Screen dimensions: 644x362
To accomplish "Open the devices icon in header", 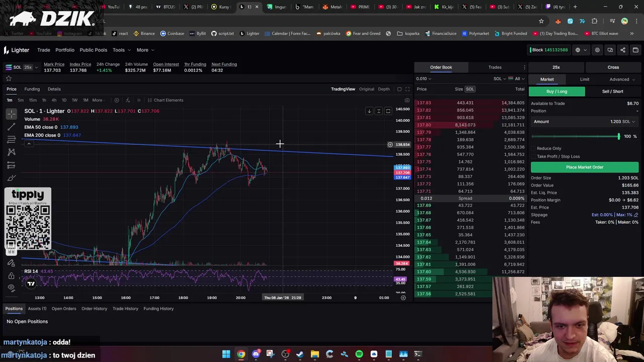I will pos(610,50).
